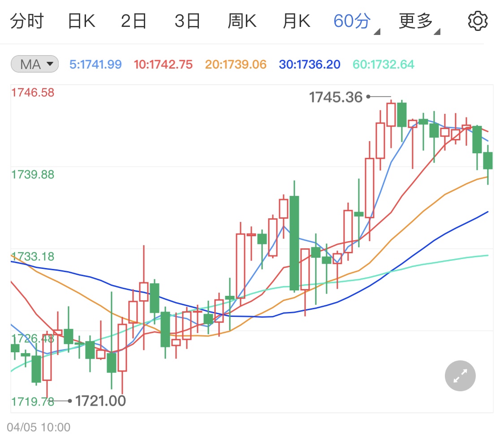Click the MA60 value 60:1732.64

(x=383, y=65)
